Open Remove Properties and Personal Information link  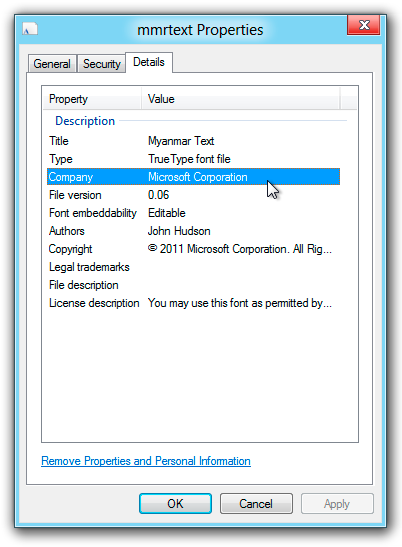tap(146, 461)
